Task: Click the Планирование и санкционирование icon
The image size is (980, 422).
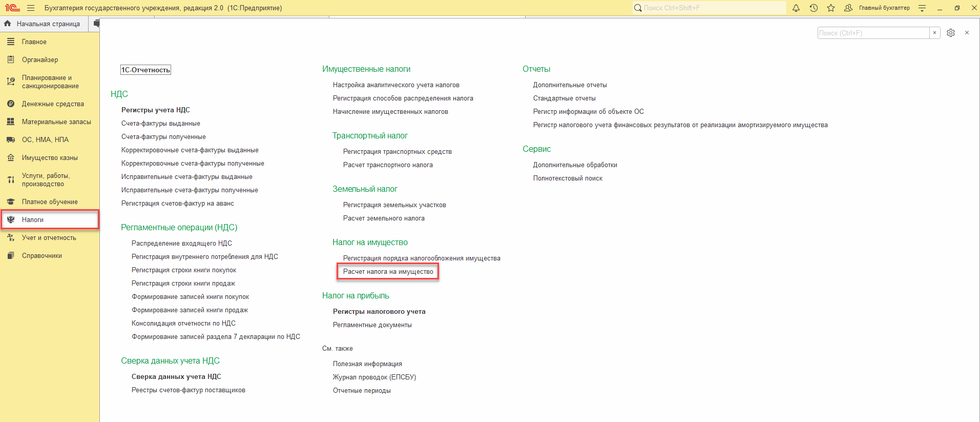Action: [x=11, y=82]
